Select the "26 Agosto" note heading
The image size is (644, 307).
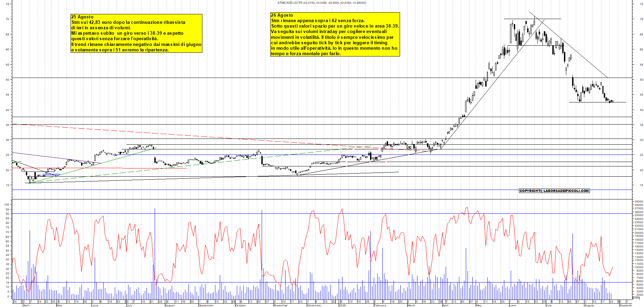(x=282, y=15)
